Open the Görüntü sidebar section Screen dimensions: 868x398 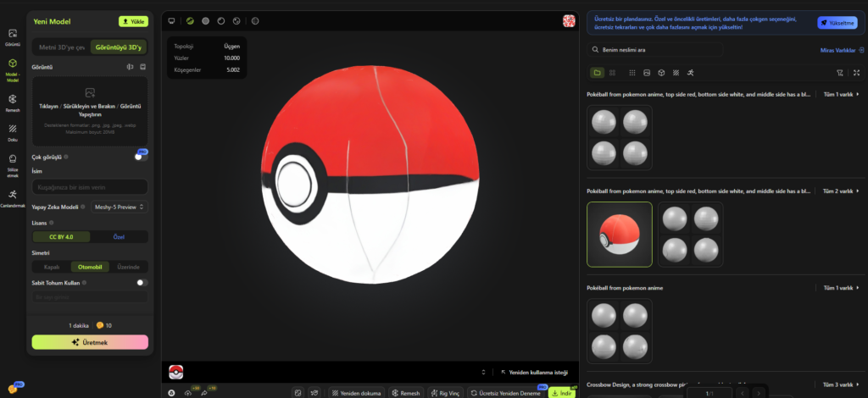pyautogui.click(x=13, y=37)
